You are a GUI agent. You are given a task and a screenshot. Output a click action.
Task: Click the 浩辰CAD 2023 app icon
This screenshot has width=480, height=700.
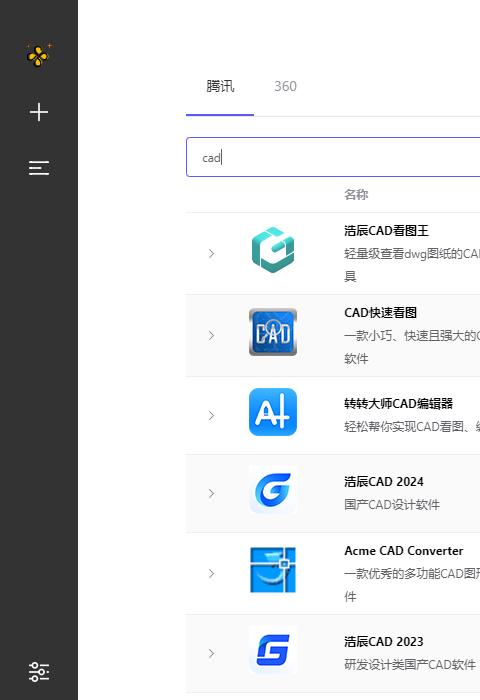click(x=273, y=650)
